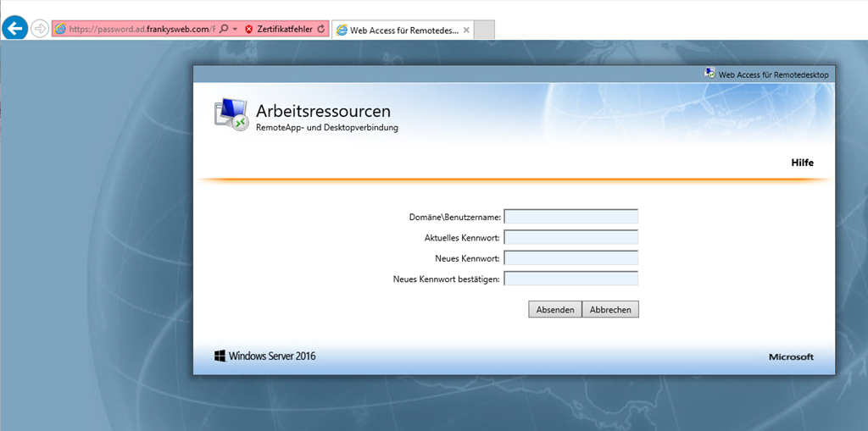Click the Web Access für Remotedesktop header icon
Viewport: 868px width, 431px height.
(709, 74)
